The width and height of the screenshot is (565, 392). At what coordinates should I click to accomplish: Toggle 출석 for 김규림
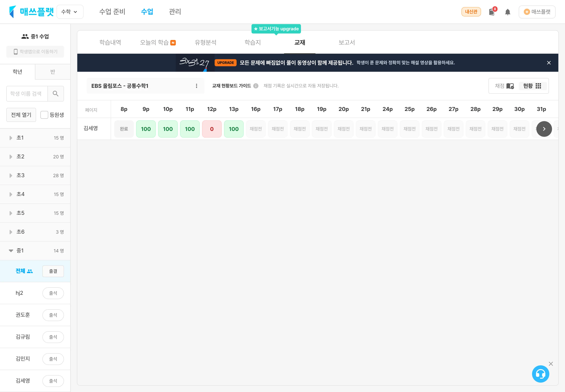click(53, 337)
